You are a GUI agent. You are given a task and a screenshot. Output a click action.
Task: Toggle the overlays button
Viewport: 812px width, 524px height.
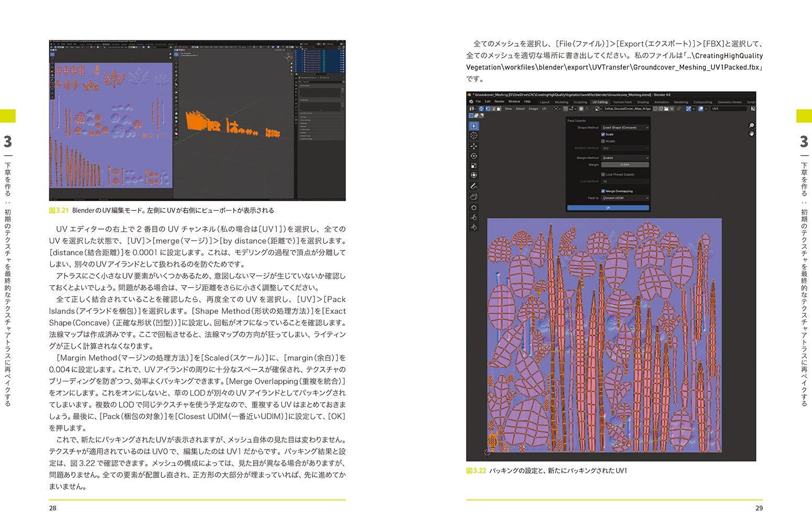(701, 109)
